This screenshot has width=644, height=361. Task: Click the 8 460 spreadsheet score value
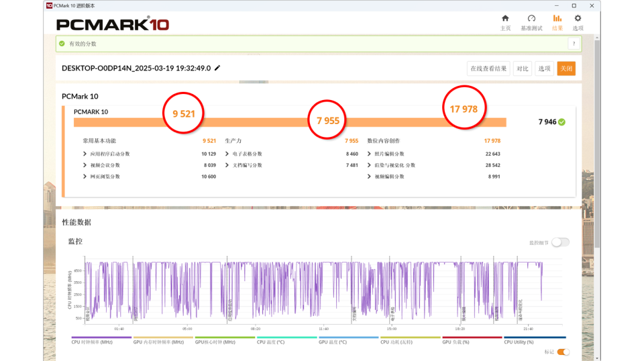[x=352, y=154]
